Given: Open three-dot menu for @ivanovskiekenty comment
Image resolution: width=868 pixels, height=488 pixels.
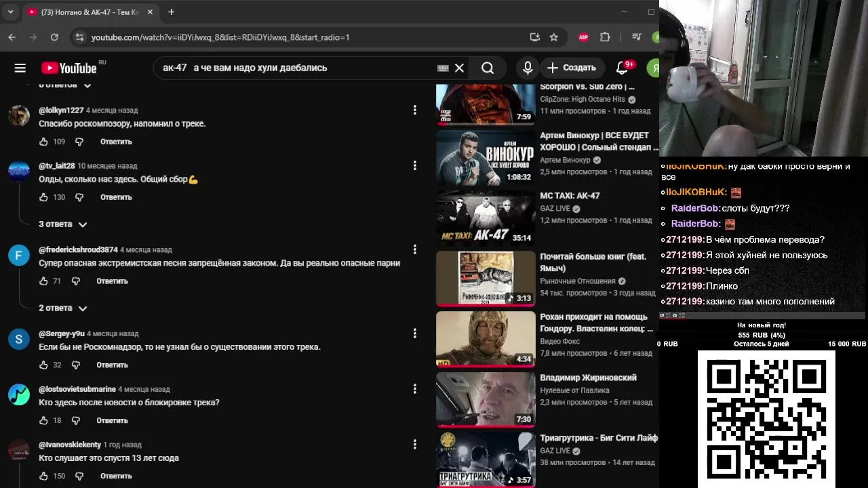Looking at the screenshot, I should click(x=415, y=445).
